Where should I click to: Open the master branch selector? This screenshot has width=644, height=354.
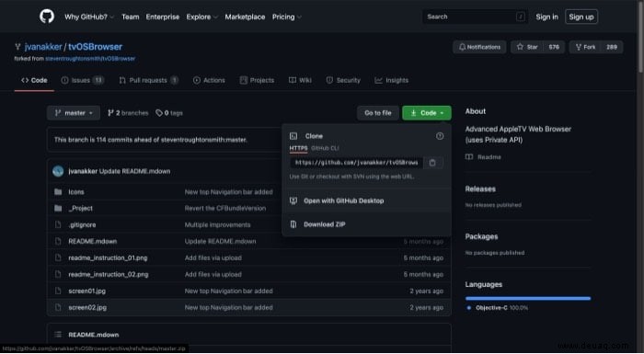click(74, 113)
